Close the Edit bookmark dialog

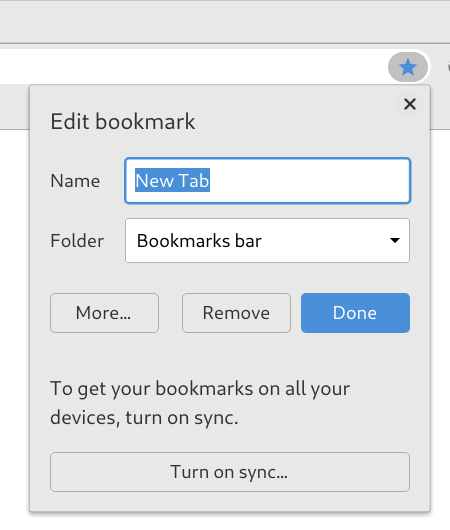pyautogui.click(x=410, y=104)
